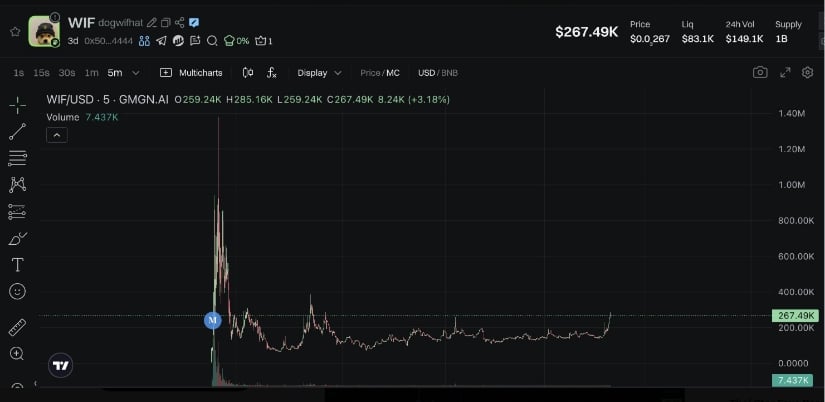This screenshot has height=402, width=825.
Task: Open chart settings gear
Action: click(x=808, y=73)
